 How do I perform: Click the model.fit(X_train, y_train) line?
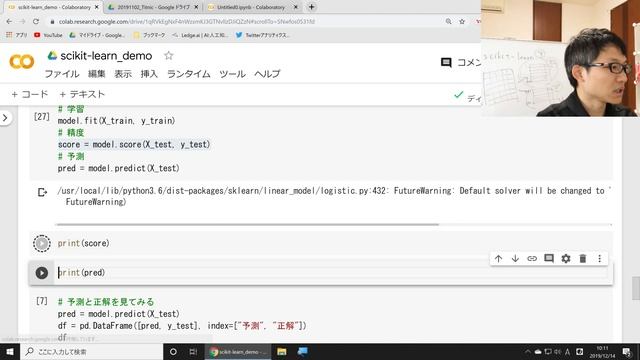[x=116, y=121]
